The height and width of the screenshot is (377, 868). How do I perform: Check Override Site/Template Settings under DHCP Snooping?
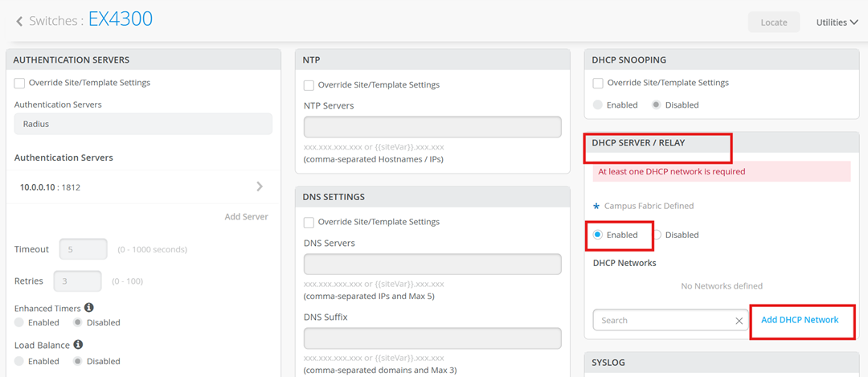[x=599, y=83]
